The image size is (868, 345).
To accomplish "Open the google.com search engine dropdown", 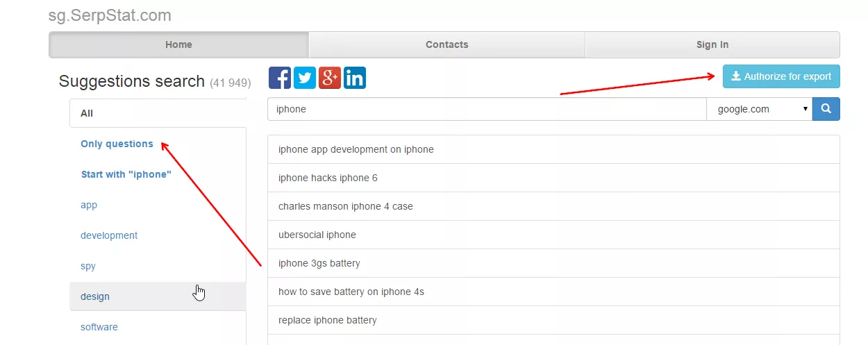I will [x=760, y=109].
